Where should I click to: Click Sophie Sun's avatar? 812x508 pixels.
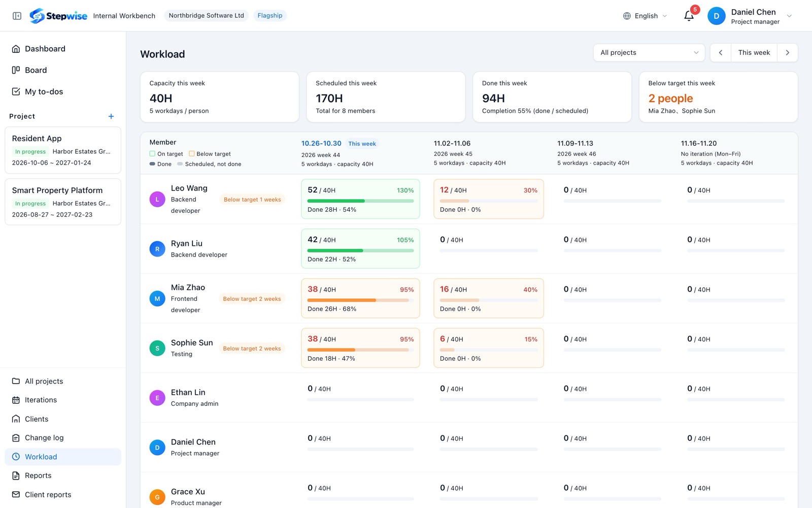pyautogui.click(x=157, y=348)
